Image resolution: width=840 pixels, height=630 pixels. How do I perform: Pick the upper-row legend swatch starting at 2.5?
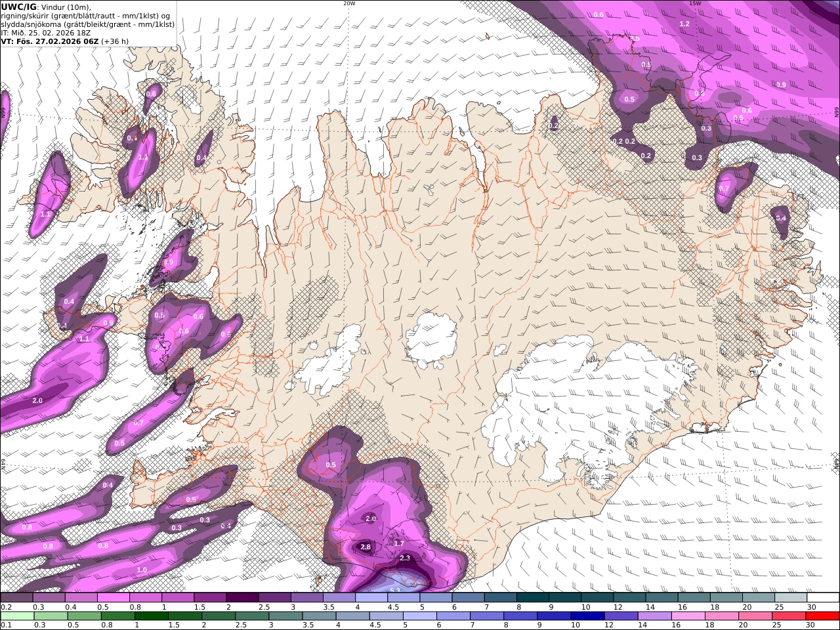(x=274, y=598)
